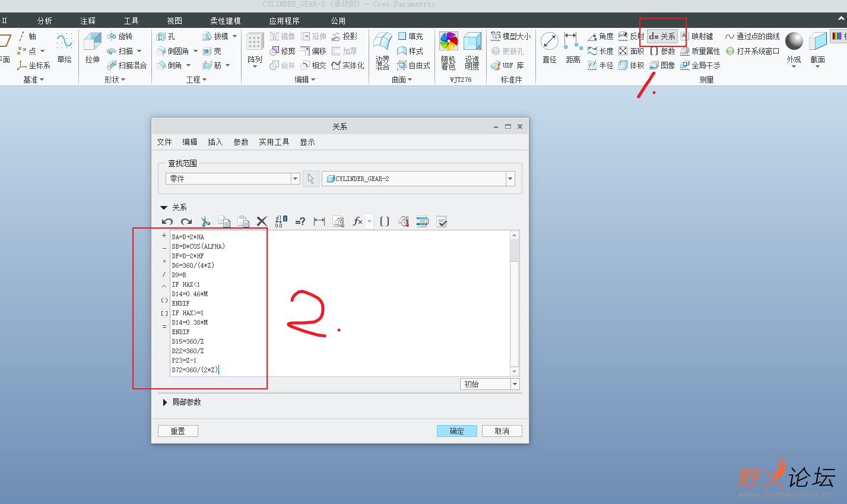This screenshot has width=847, height=504.
Task: Open the 实用工具 menu in relations dialog
Action: click(x=274, y=142)
